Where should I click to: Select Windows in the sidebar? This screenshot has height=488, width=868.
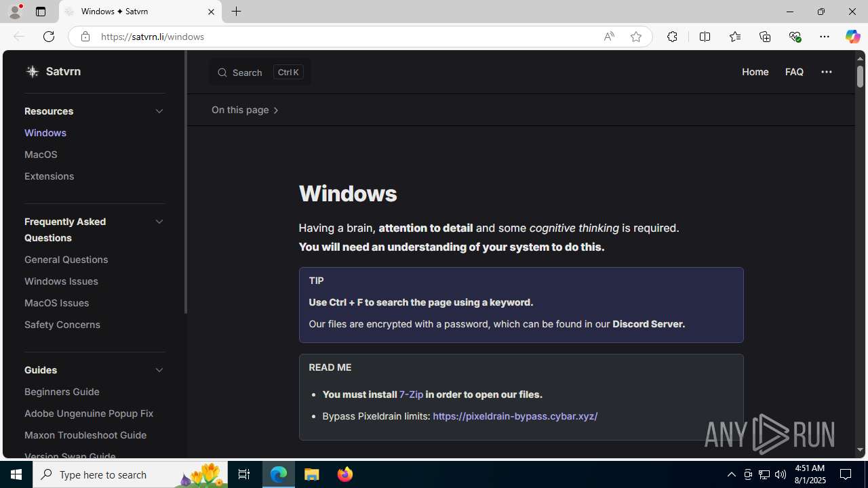(45, 133)
